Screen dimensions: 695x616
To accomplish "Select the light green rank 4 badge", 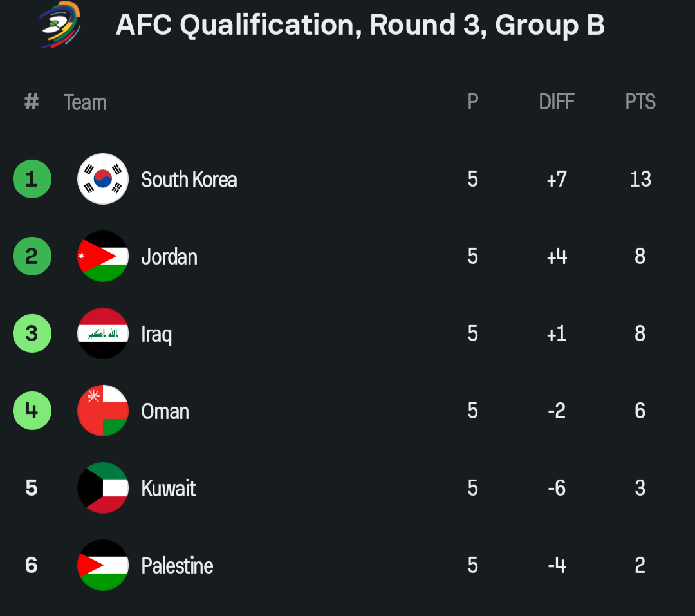I will pyautogui.click(x=32, y=411).
